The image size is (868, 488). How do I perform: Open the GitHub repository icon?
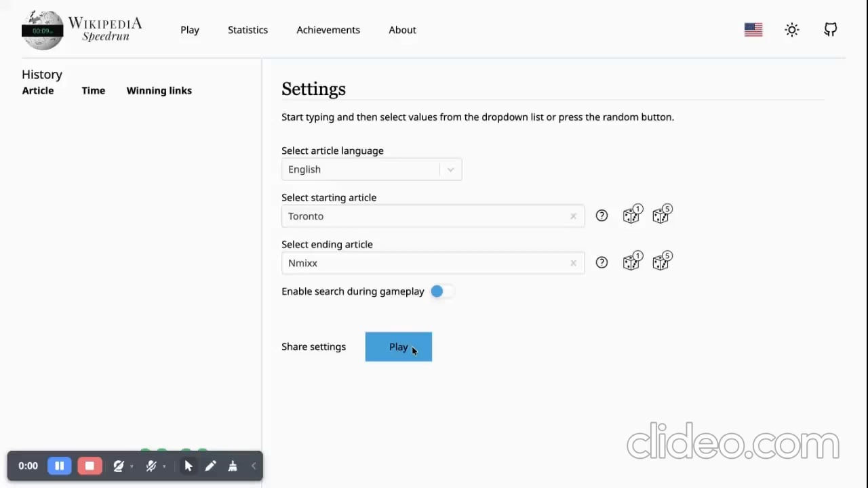click(830, 30)
